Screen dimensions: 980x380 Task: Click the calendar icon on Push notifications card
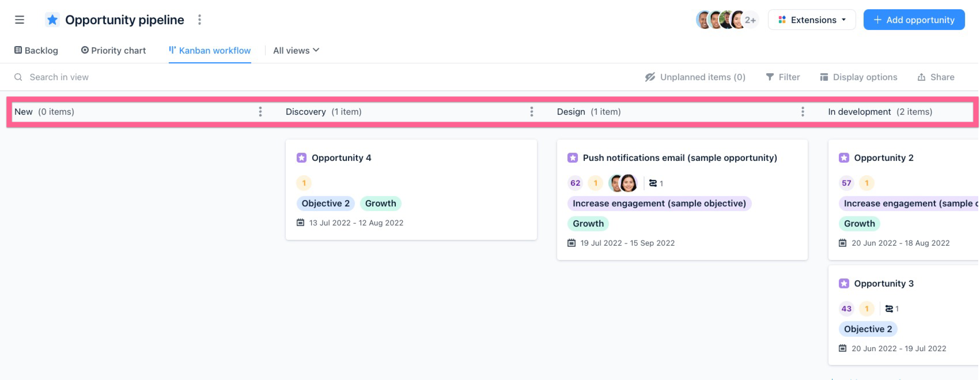pyautogui.click(x=572, y=243)
